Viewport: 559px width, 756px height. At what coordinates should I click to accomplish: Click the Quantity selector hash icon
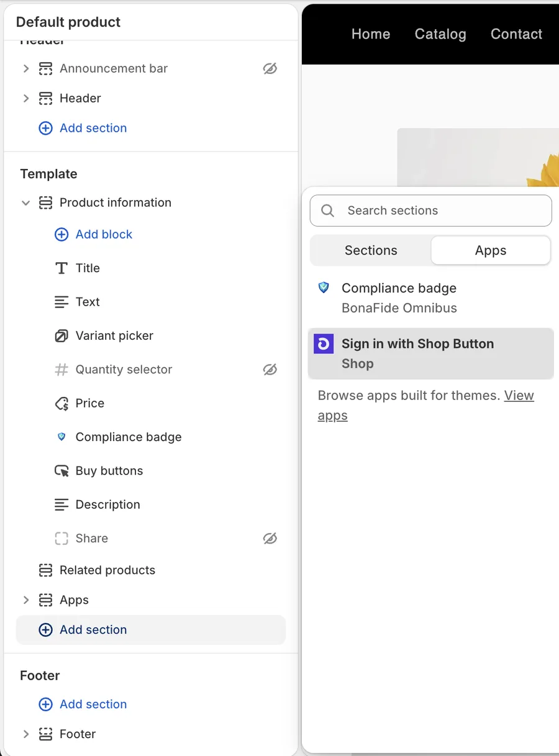61,370
